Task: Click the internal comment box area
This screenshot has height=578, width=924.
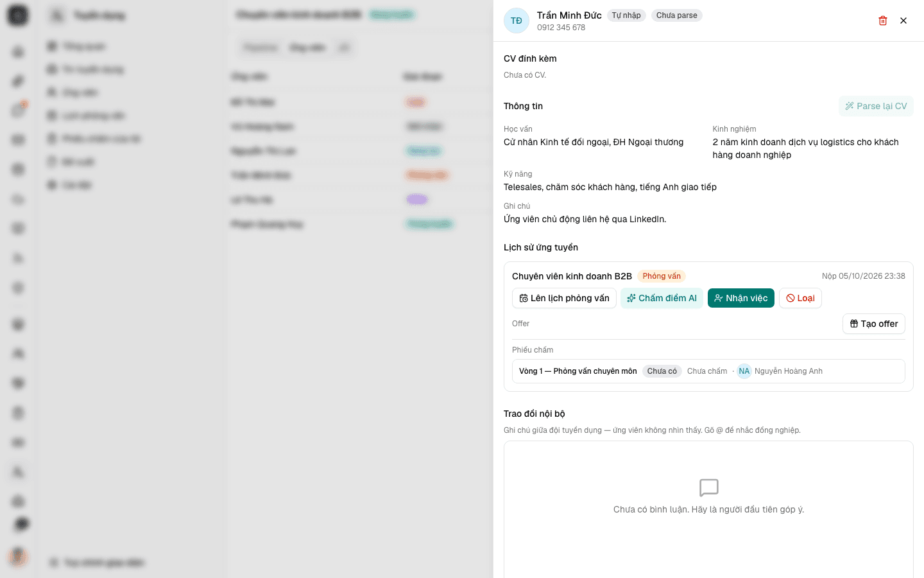Action: click(708, 509)
